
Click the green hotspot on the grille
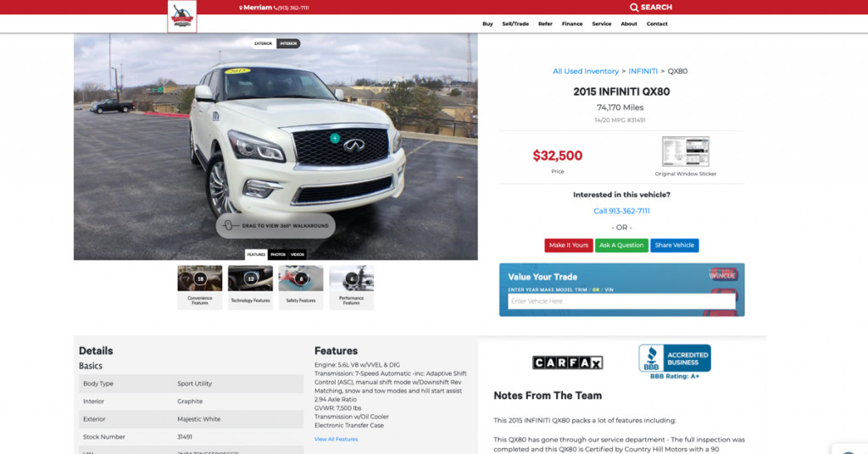pos(334,138)
